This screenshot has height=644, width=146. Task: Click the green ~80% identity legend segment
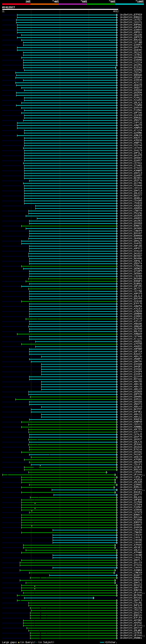[101, 4]
